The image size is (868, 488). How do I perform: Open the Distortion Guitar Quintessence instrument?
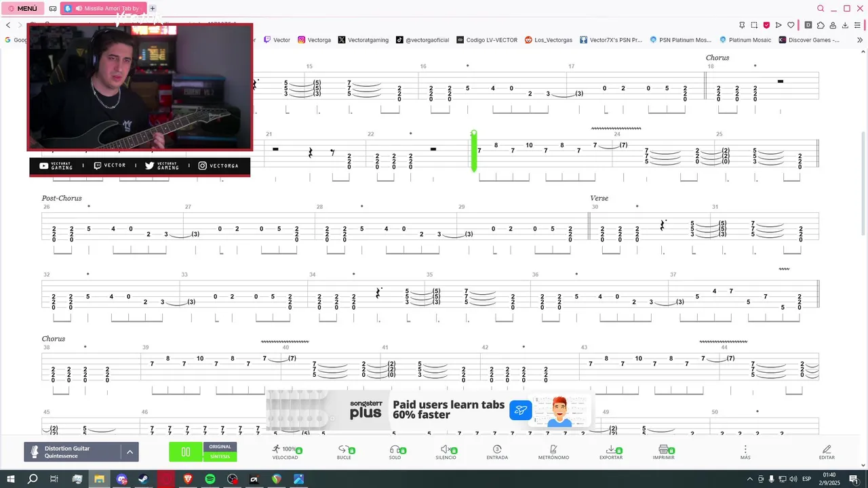point(73,452)
